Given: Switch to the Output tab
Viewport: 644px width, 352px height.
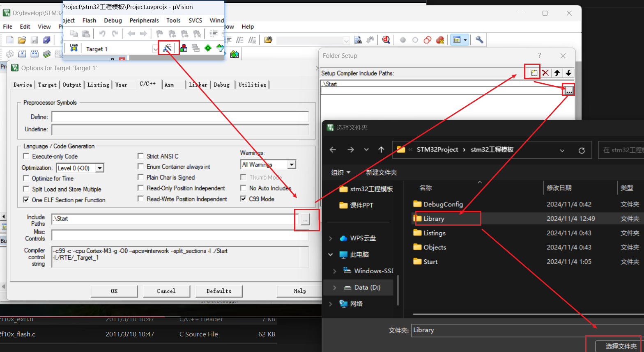Looking at the screenshot, I should (72, 85).
